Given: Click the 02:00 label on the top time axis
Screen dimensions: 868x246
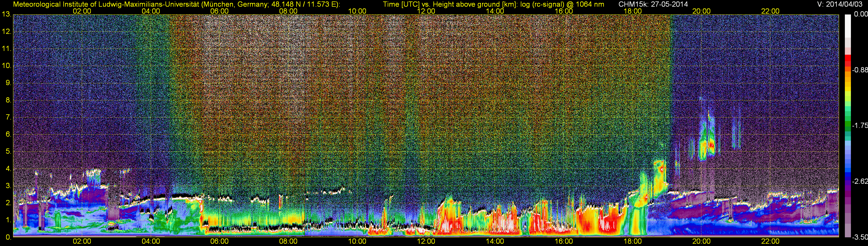Looking at the screenshot, I should click(x=82, y=11).
